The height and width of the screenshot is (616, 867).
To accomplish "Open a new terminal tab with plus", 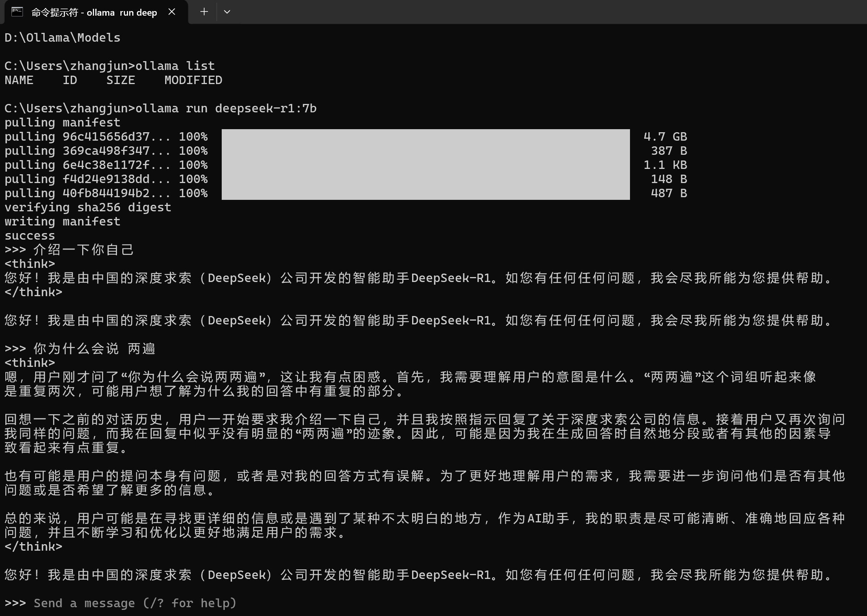I will coord(204,12).
